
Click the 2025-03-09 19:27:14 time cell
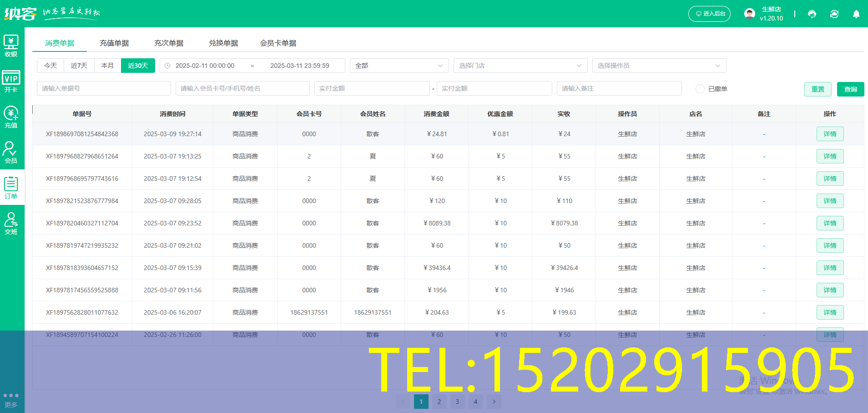[x=172, y=134]
